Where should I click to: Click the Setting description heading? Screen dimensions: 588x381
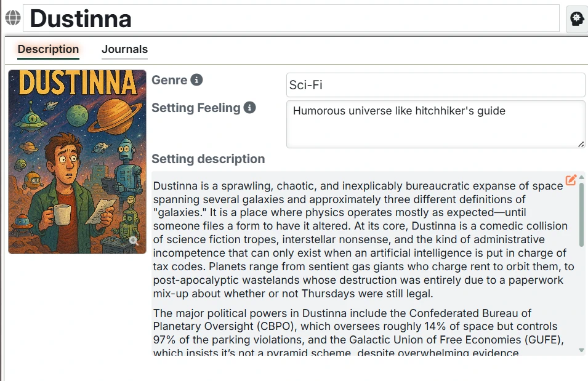[208, 159]
